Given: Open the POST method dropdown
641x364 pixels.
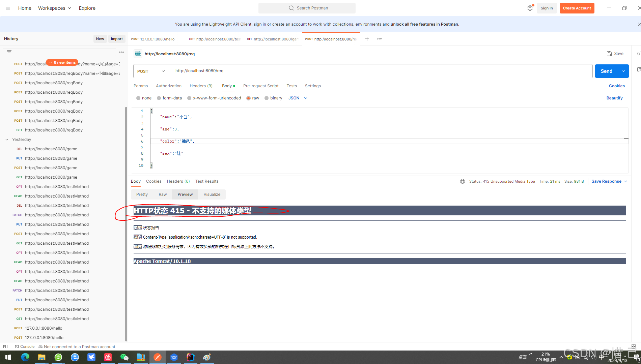Looking at the screenshot, I should (152, 71).
